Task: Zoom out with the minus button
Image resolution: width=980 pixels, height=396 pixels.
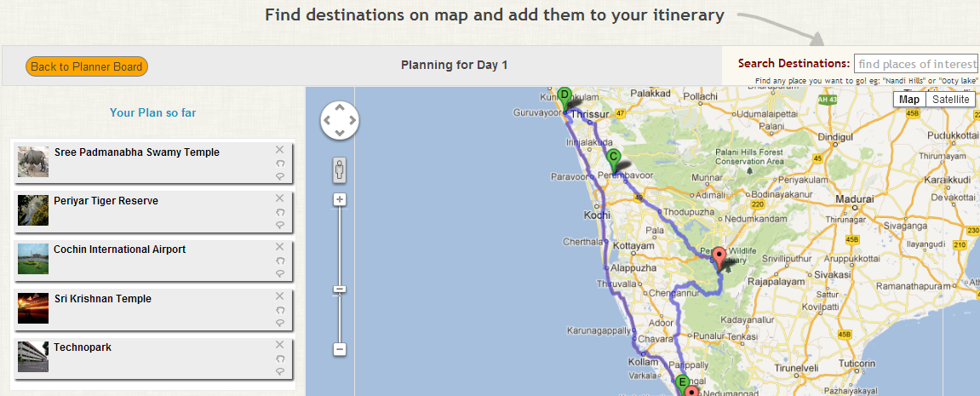Action: [340, 349]
